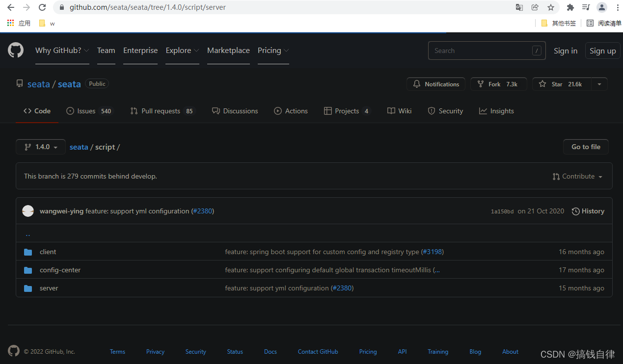Screen dimensions: 623x364
Task: Click the browser back arrow
Action: coord(11,7)
